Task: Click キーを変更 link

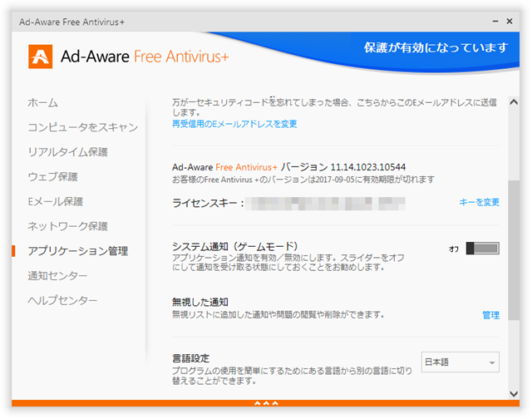Action: coord(479,203)
